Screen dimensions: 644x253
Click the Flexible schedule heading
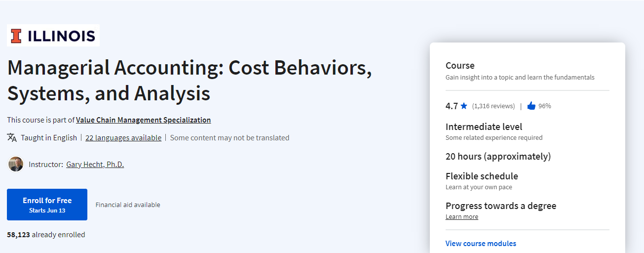[482, 176]
